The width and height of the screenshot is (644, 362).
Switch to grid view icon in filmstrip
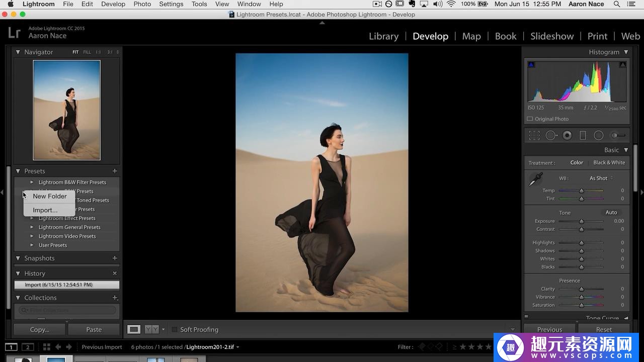coord(46,347)
